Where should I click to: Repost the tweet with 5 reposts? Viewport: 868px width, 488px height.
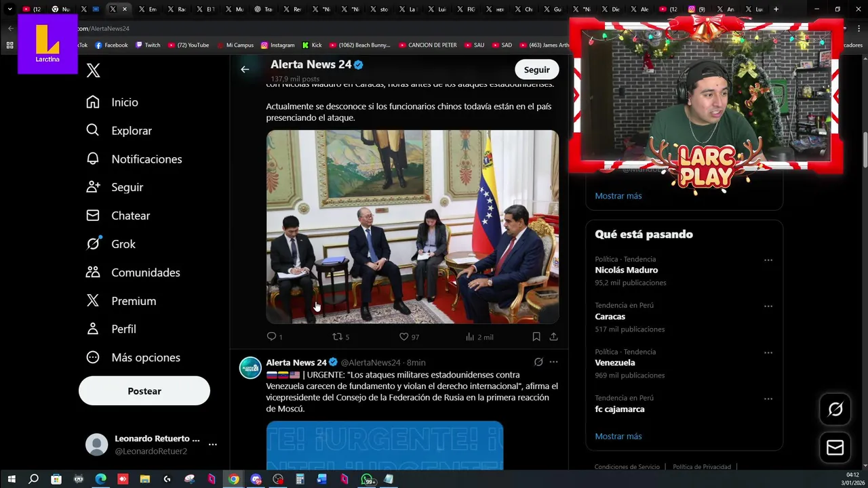point(337,336)
